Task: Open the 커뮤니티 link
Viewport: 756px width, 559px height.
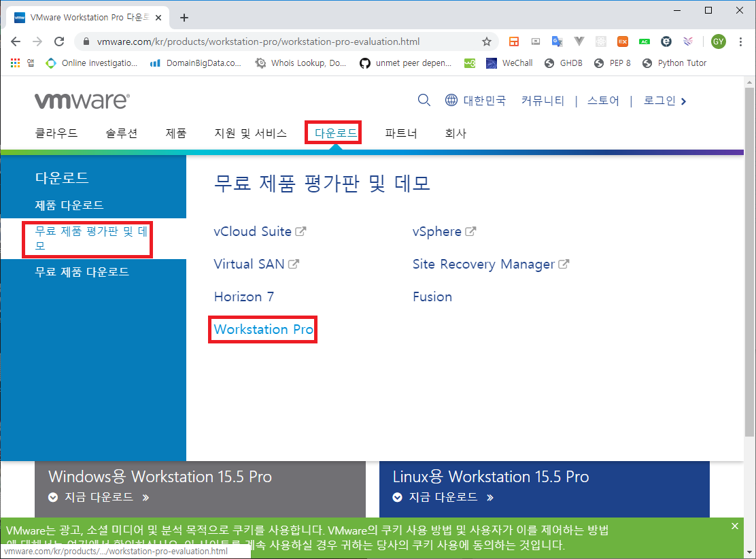Action: 543,101
